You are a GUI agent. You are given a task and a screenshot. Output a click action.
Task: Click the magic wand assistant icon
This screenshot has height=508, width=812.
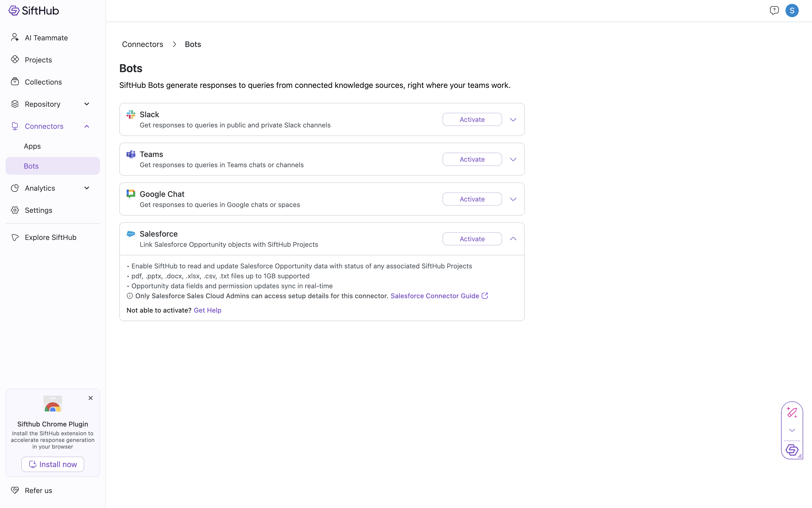click(x=792, y=412)
